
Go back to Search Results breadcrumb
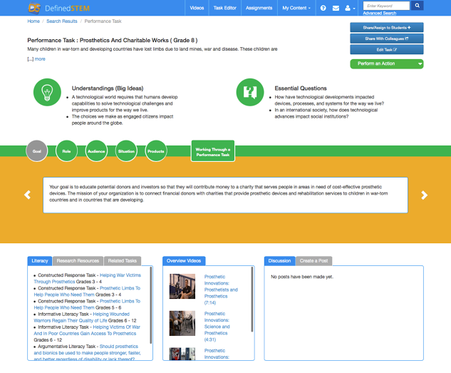point(62,21)
